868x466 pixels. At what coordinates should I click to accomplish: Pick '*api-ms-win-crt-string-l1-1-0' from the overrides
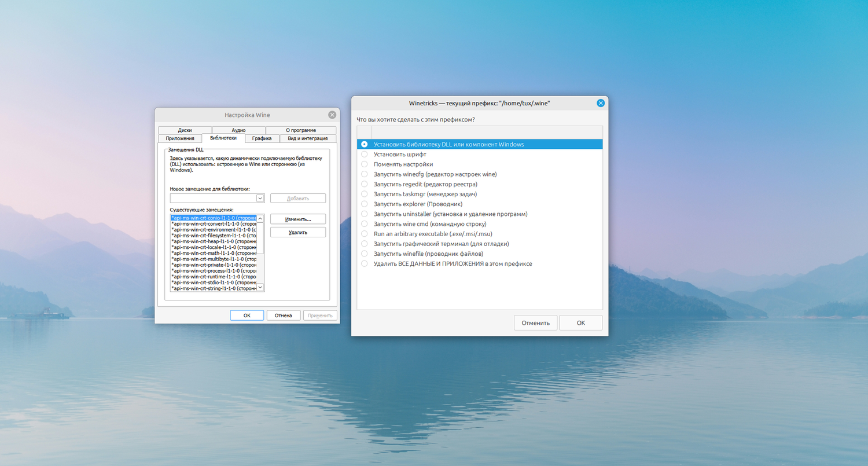(214, 288)
